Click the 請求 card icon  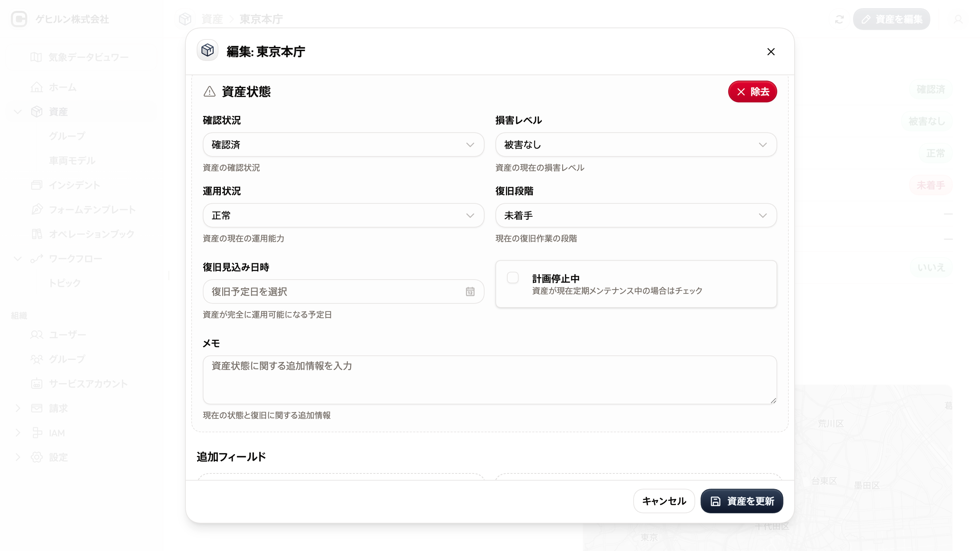36,408
